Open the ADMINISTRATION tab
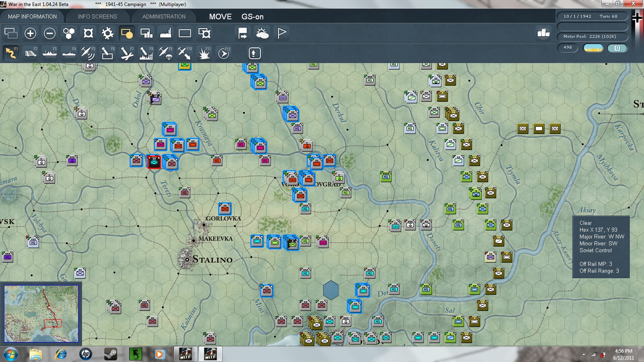644x362 pixels. pyautogui.click(x=164, y=16)
